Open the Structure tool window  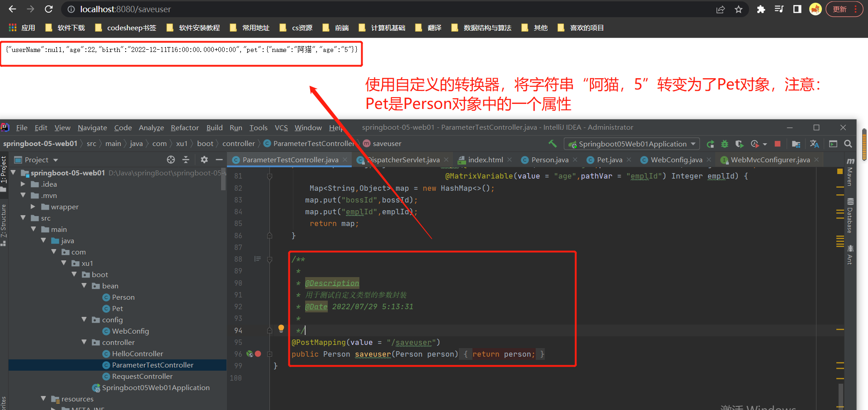(4, 225)
